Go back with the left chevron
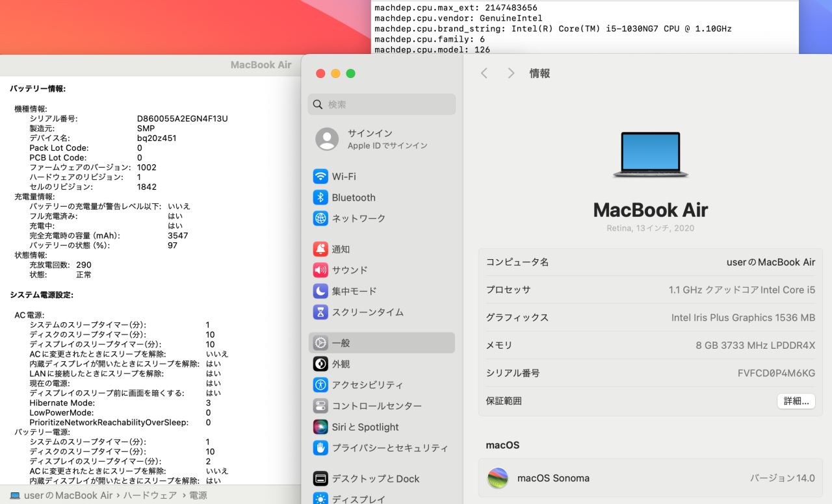This screenshot has width=832, height=504. point(484,73)
